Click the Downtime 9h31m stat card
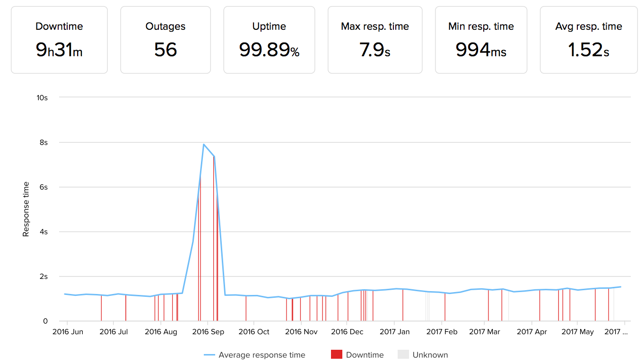This screenshot has height=363, width=644. tap(59, 40)
